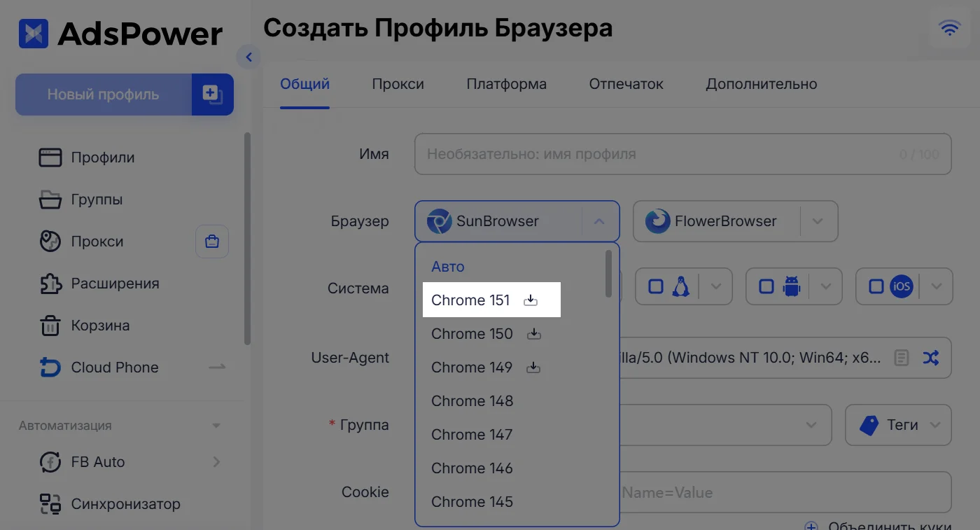Click the plus icon beside Объединить куки
The width and height of the screenshot is (980, 530).
(x=811, y=526)
